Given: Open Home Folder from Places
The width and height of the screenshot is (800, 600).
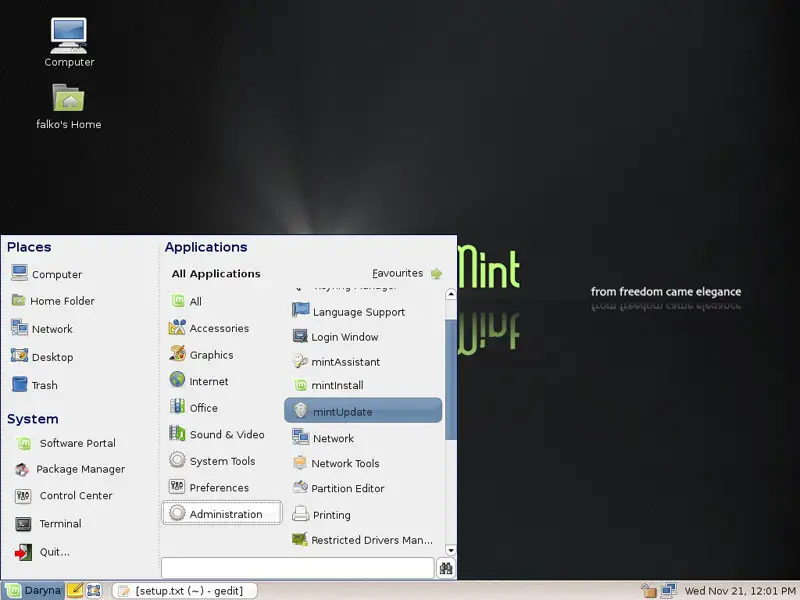Looking at the screenshot, I should 53,301.
